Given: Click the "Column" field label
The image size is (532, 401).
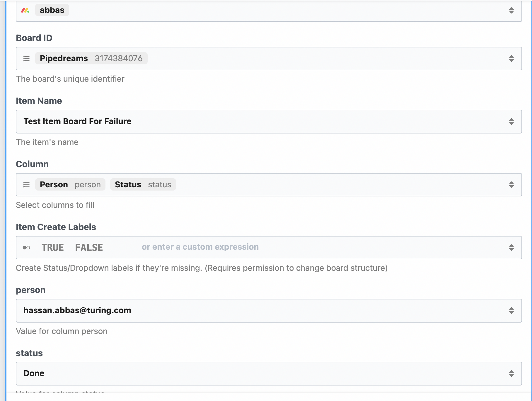Looking at the screenshot, I should 32,164.
